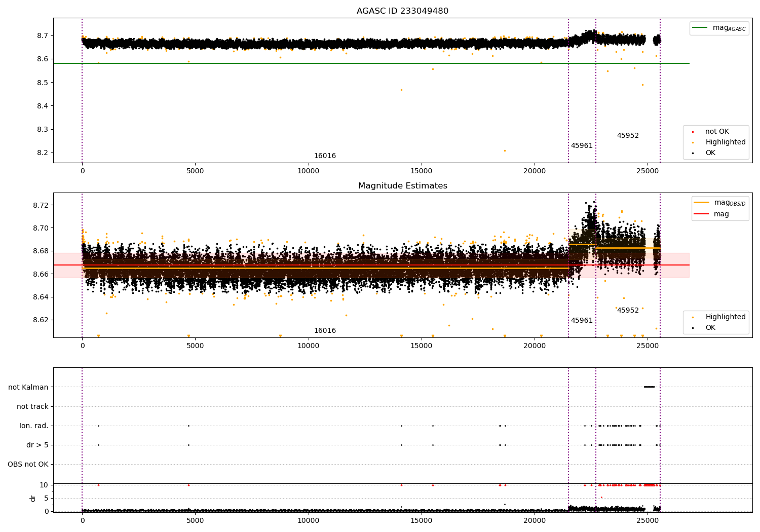The height and width of the screenshot is (532, 760).
Task: Click the 'dr' y-axis label
Action: click(x=33, y=498)
